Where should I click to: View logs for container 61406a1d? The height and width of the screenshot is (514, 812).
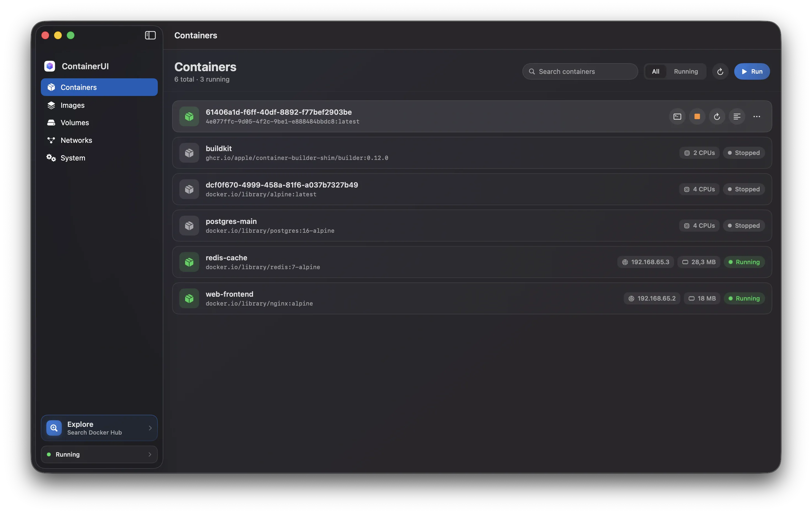point(737,117)
